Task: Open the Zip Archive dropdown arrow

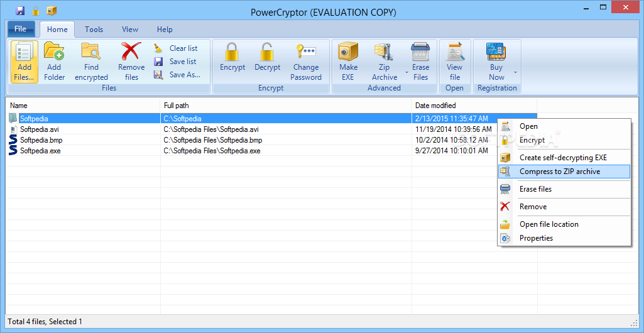Action: (407, 73)
